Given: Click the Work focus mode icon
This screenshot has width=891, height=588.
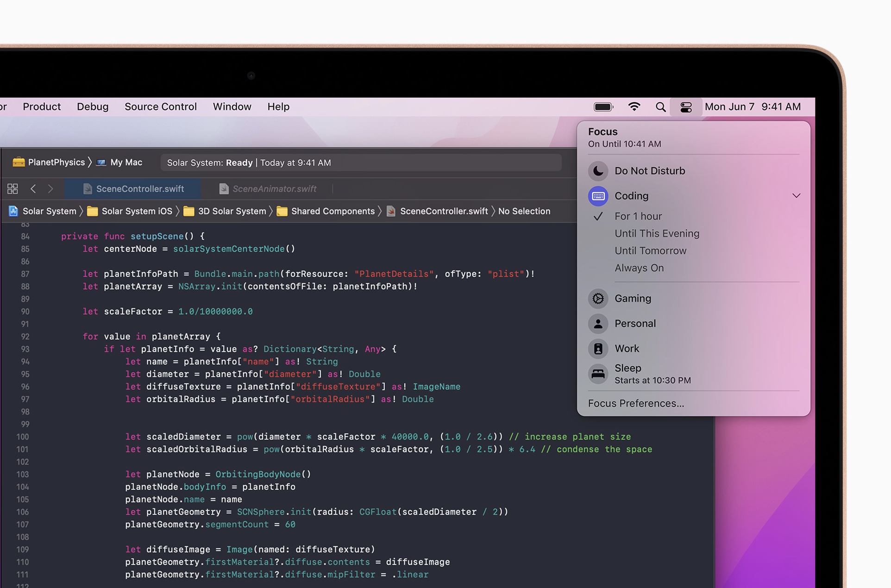Looking at the screenshot, I should pyautogui.click(x=598, y=348).
